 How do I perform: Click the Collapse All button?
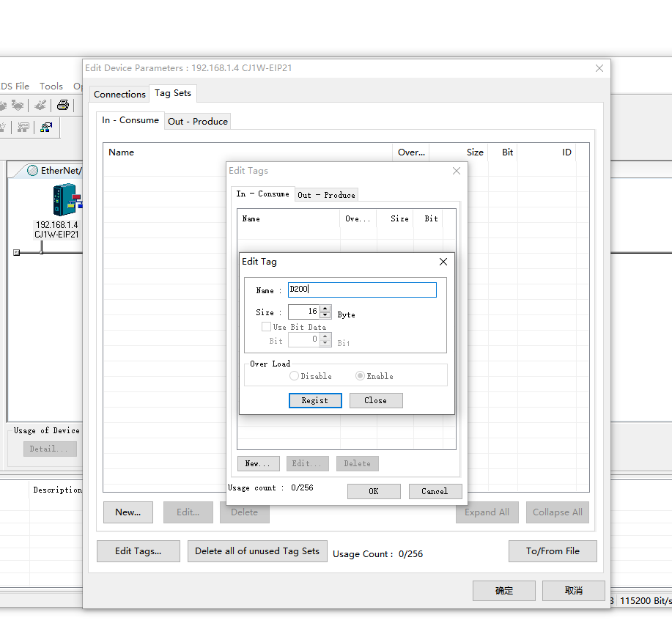pyautogui.click(x=558, y=512)
